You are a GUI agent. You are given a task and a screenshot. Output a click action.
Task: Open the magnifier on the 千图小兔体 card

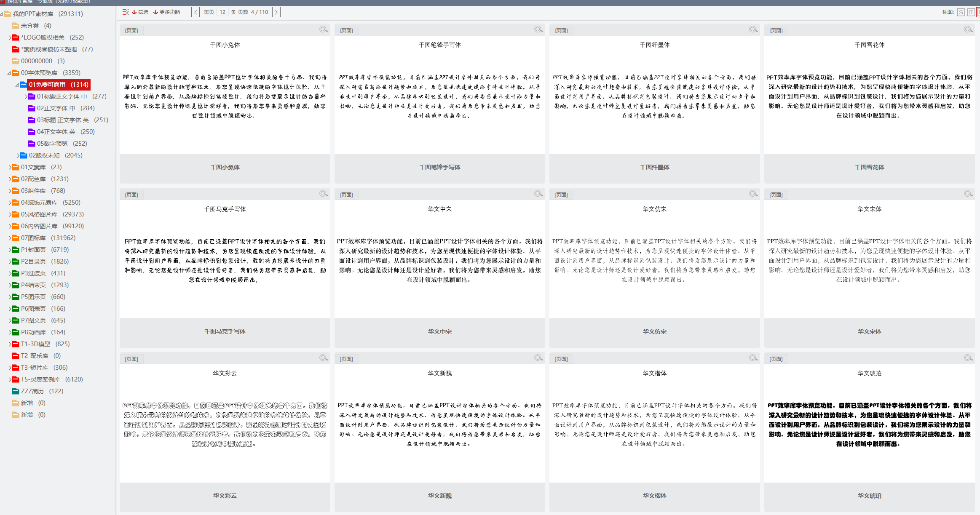click(324, 29)
